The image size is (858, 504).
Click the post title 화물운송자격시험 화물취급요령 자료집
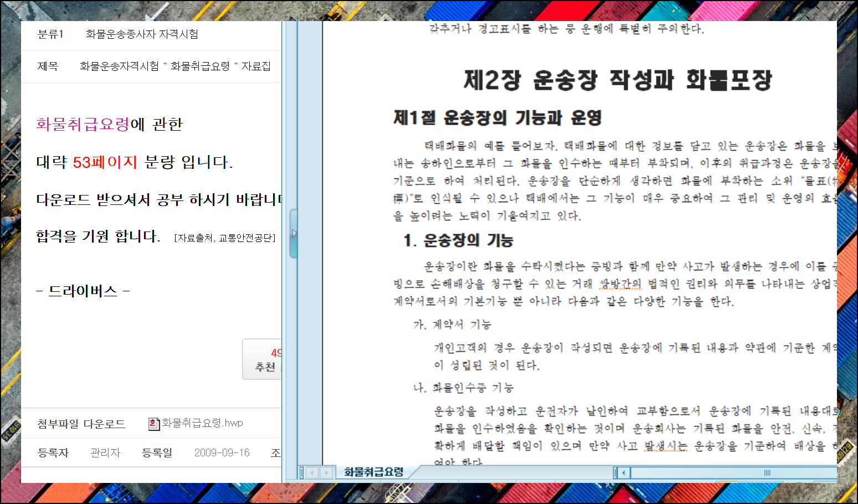click(175, 66)
